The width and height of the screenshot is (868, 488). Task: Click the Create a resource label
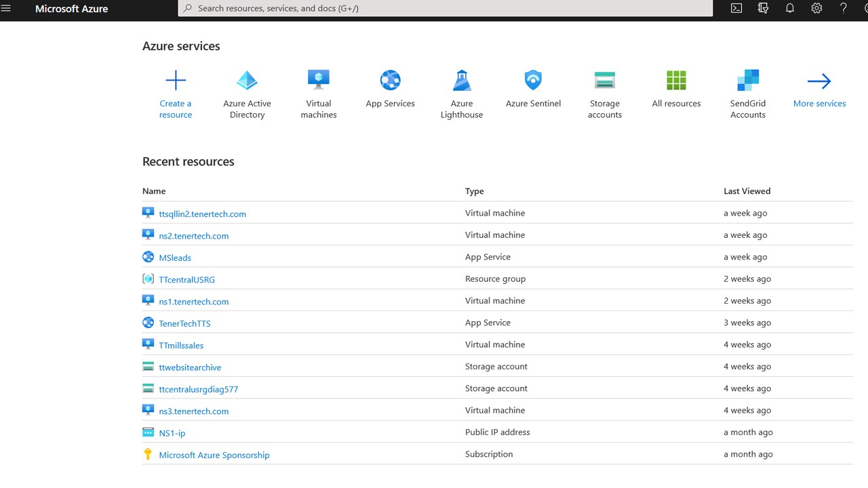(x=176, y=109)
